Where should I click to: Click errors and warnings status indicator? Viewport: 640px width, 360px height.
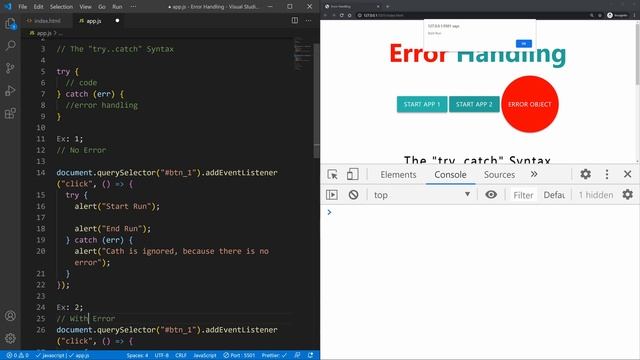[17, 356]
